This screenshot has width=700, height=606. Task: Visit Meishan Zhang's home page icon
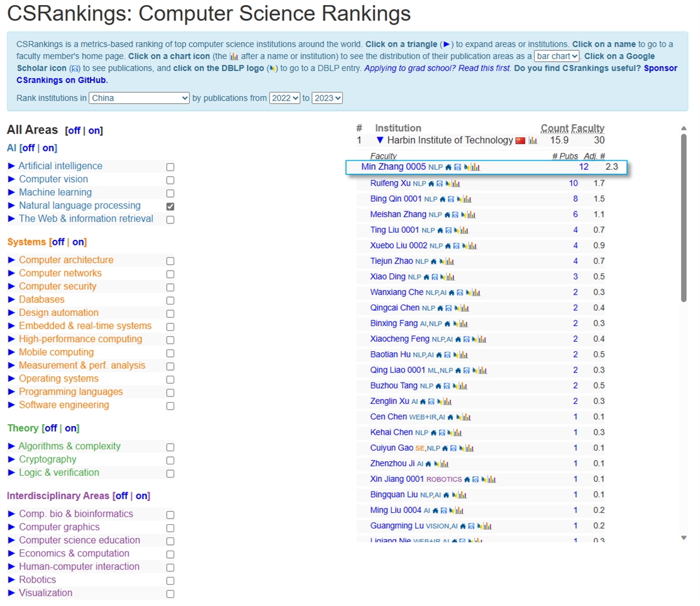tap(447, 215)
